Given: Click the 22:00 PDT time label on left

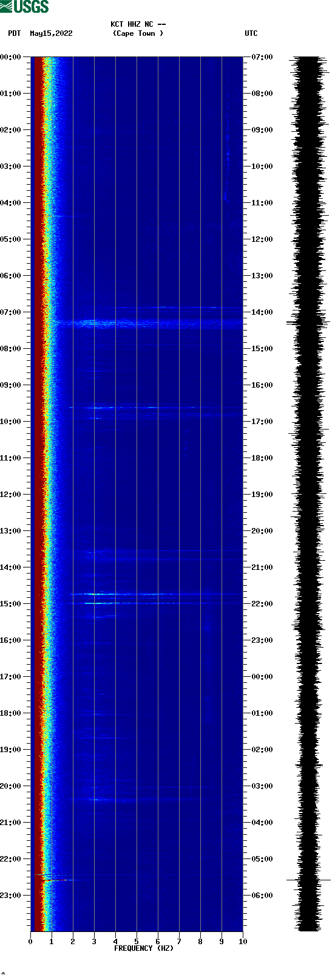Looking at the screenshot, I should 11,859.
